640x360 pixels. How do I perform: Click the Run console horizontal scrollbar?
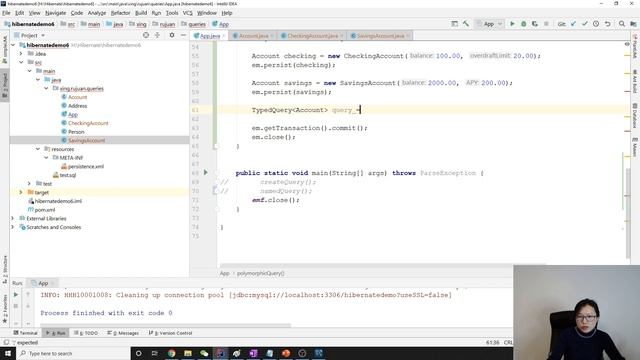coord(165,325)
